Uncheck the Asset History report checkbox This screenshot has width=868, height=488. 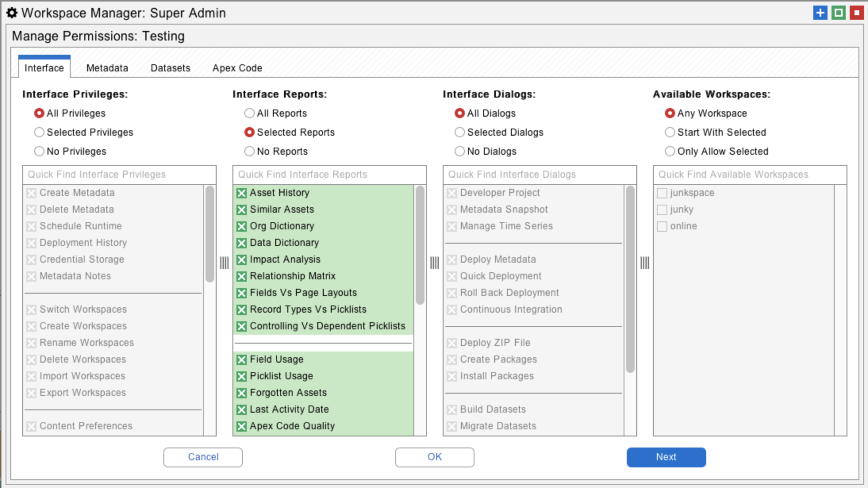pos(241,193)
